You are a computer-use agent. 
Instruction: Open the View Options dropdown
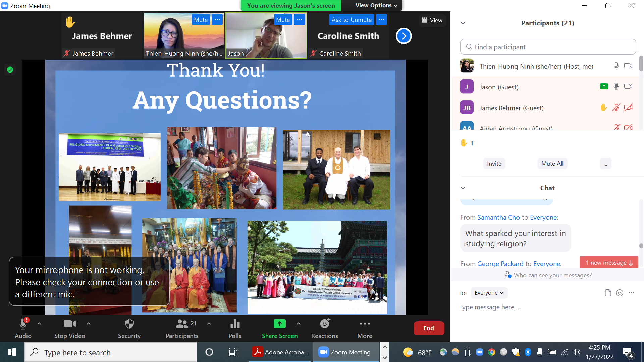[x=376, y=5]
